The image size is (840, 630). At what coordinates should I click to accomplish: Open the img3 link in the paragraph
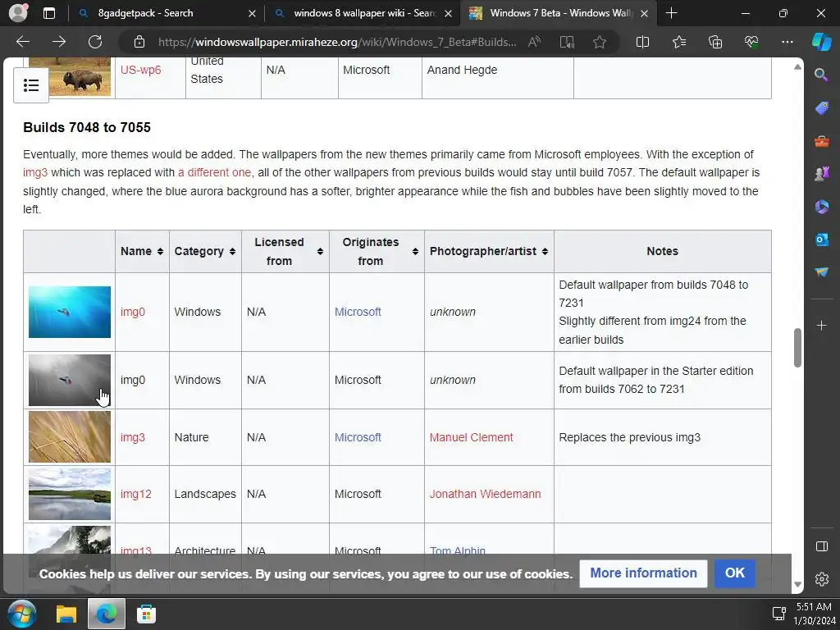[35, 172]
